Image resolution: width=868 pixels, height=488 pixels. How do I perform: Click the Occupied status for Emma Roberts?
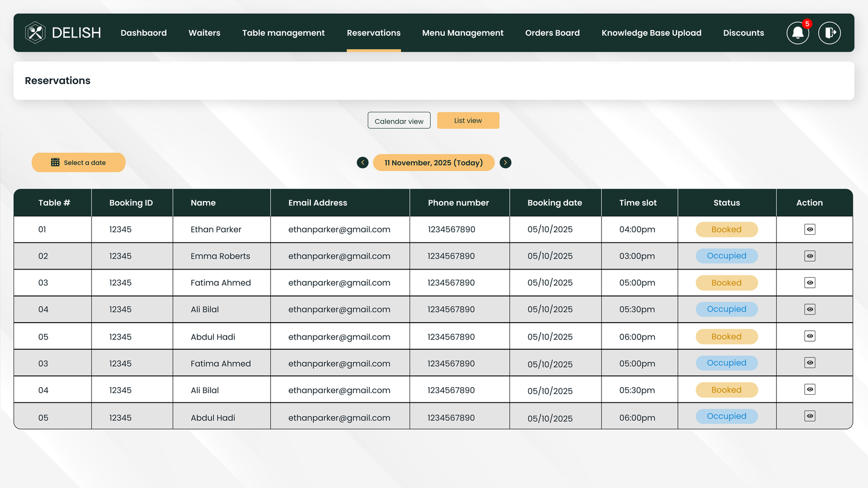pos(727,256)
